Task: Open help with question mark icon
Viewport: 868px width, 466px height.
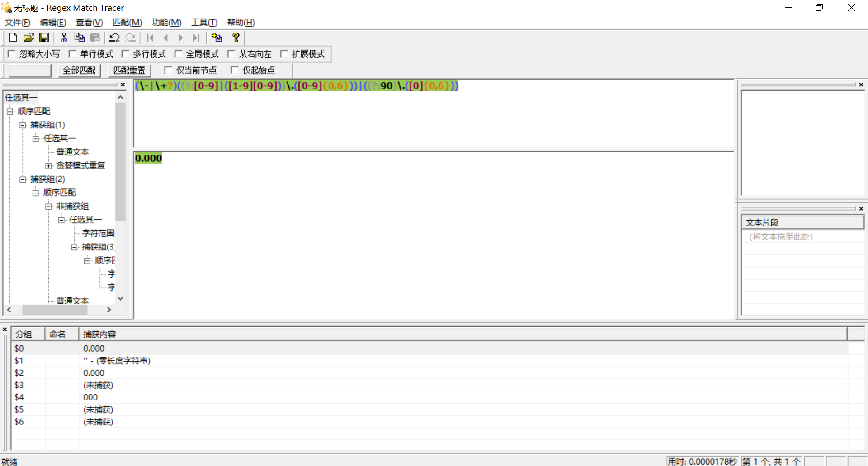Action: tap(236, 38)
